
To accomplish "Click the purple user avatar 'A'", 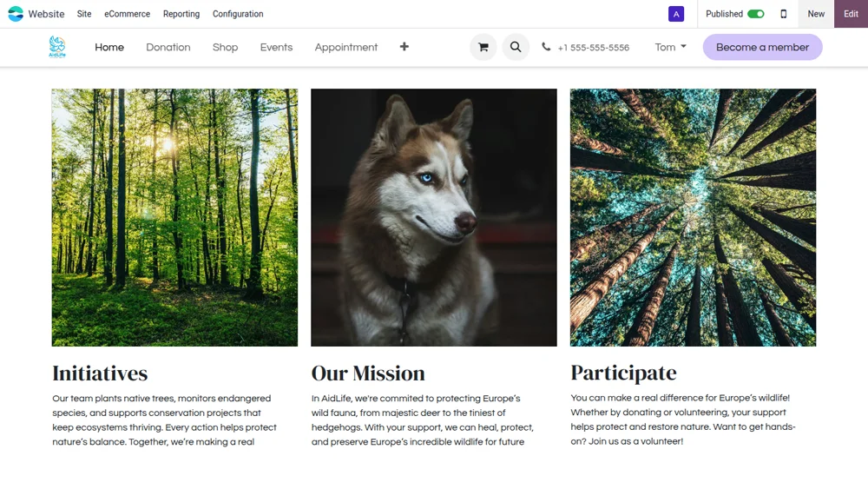I will coord(676,14).
